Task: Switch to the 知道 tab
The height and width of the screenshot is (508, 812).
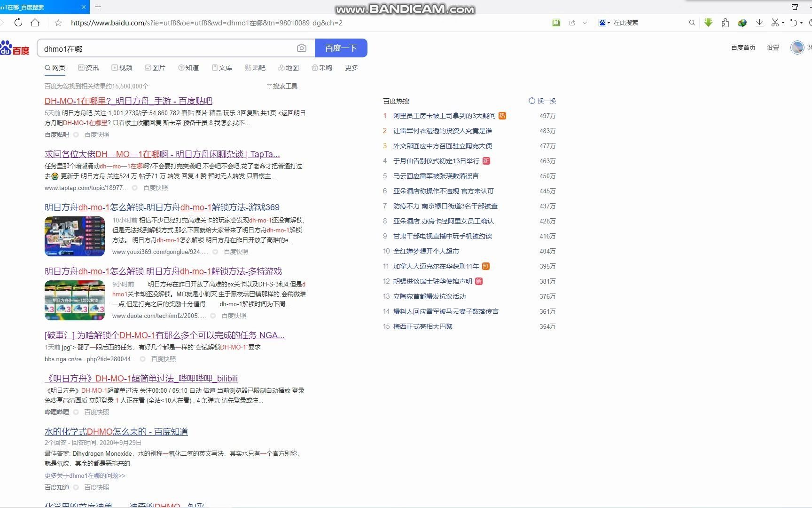Action: coord(188,68)
